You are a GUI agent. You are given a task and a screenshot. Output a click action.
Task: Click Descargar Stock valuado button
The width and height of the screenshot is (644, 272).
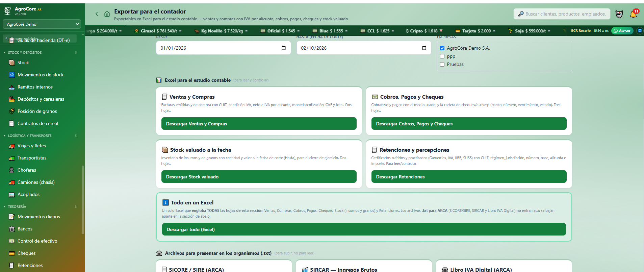coord(259,177)
